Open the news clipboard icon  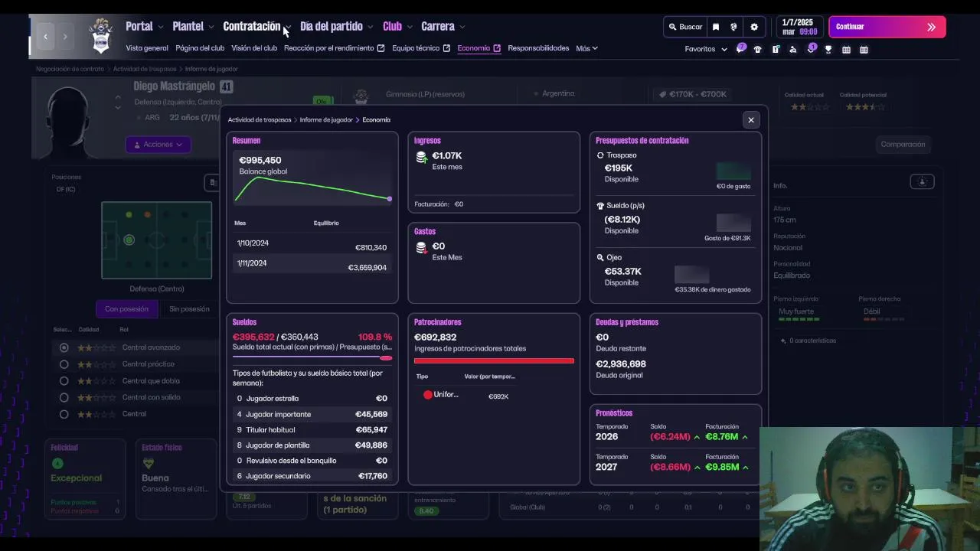click(x=776, y=50)
